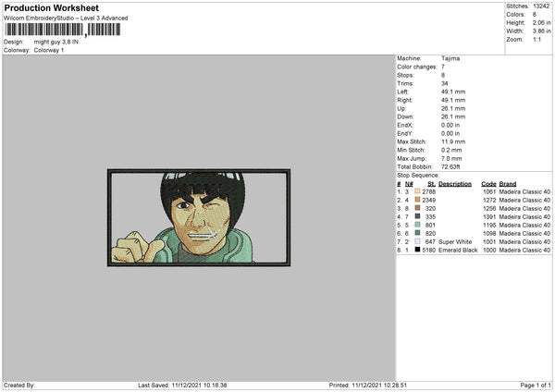Viewport: 555px width, 392px height.
Task: Click the Color changes value 7
Action: click(443, 67)
